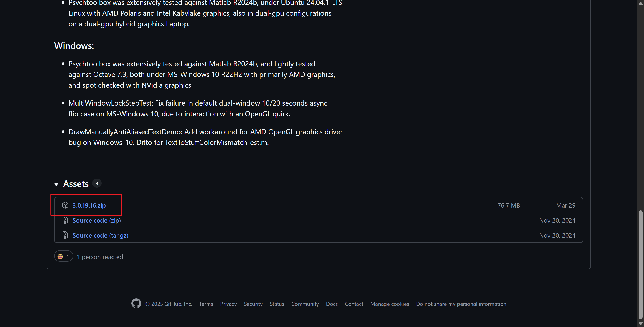Image resolution: width=644 pixels, height=327 pixels.
Task: Click the package icon beside 3.0.19.16.zip
Action: 65,205
